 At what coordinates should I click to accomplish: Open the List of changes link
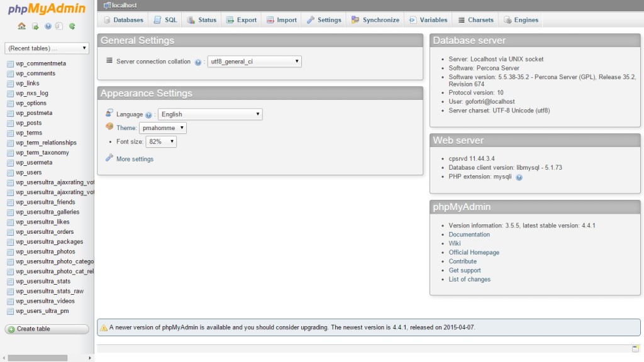coord(469,280)
